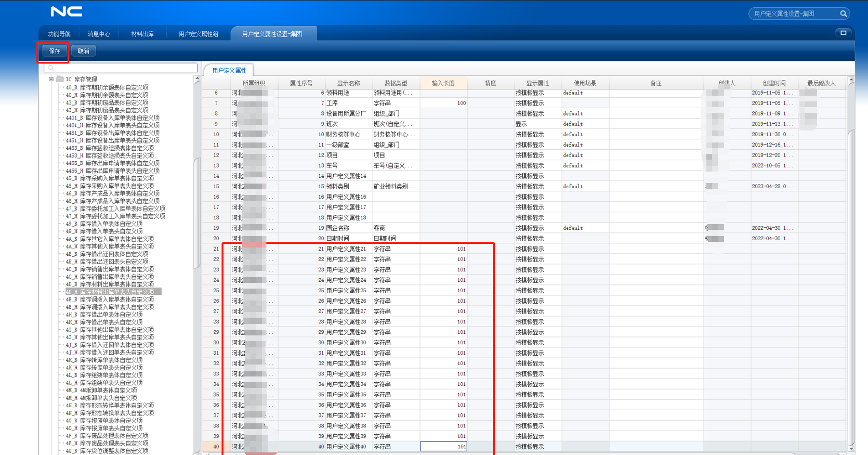Click the search magnifier icon in top bar
Viewport: 868px width, 455px height.
click(844, 14)
